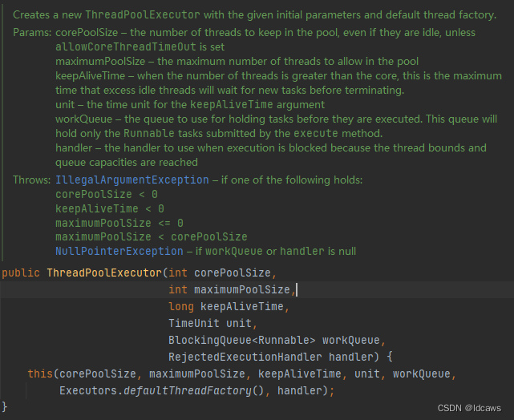
Task: Click 'unit – the time unit' description line
Action: pyautogui.click(x=190, y=104)
